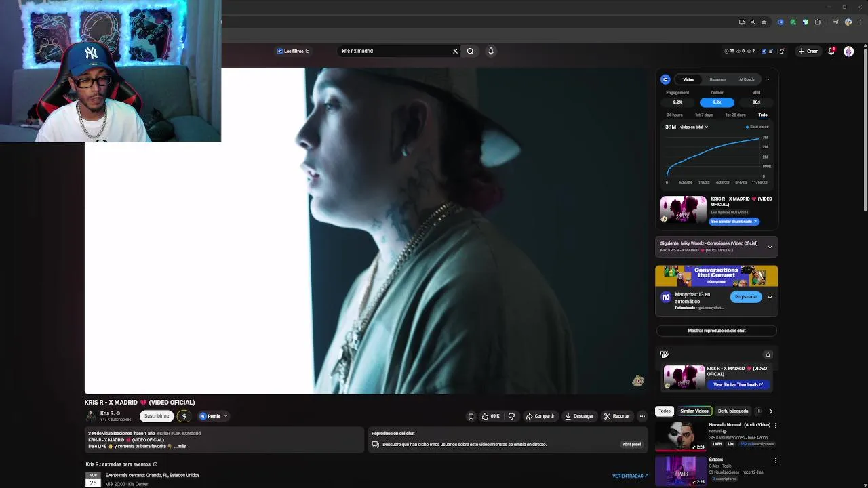Switch to the Resumen tab
868x488 pixels.
click(717, 79)
